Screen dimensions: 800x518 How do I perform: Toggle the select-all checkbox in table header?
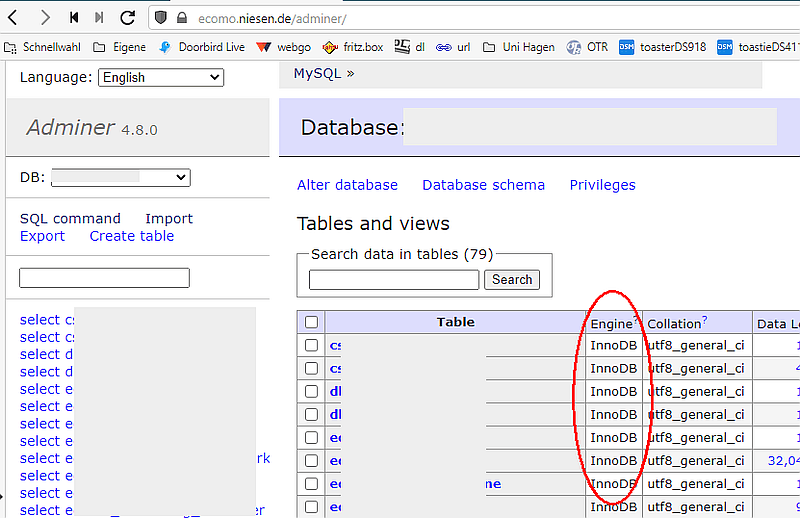click(311, 322)
